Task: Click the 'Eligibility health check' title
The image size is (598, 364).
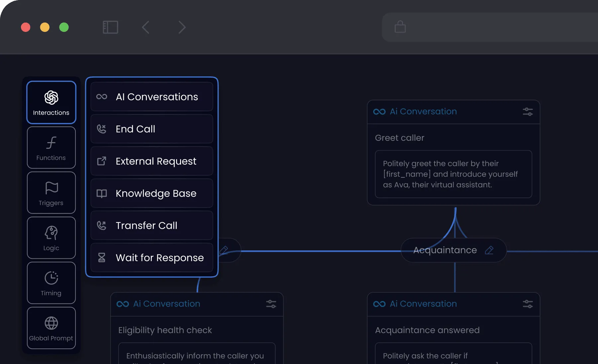Action: (165, 330)
